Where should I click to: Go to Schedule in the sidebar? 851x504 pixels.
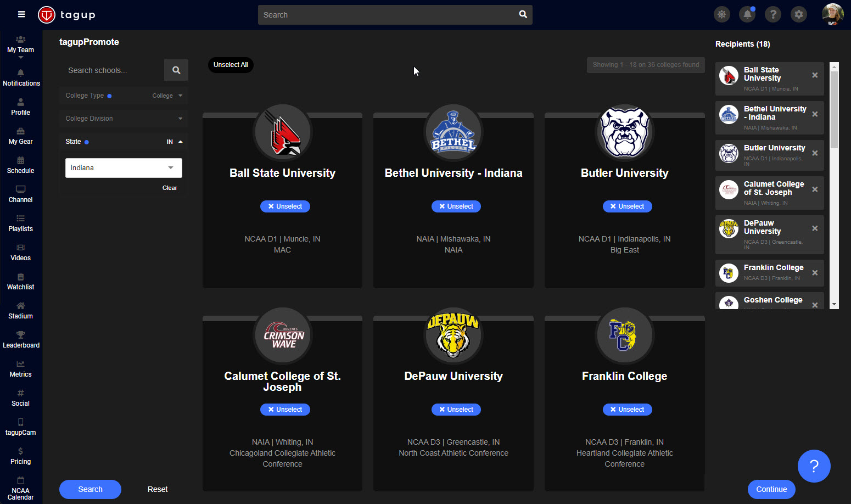tap(21, 165)
